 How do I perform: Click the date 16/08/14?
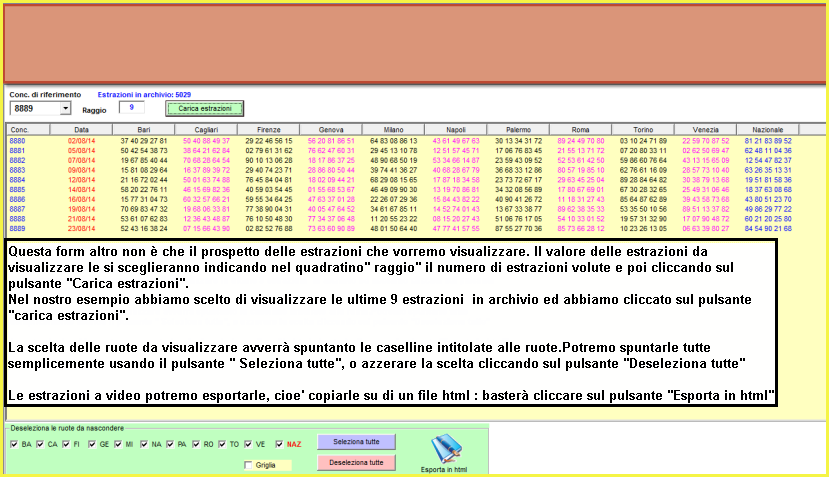click(x=81, y=199)
